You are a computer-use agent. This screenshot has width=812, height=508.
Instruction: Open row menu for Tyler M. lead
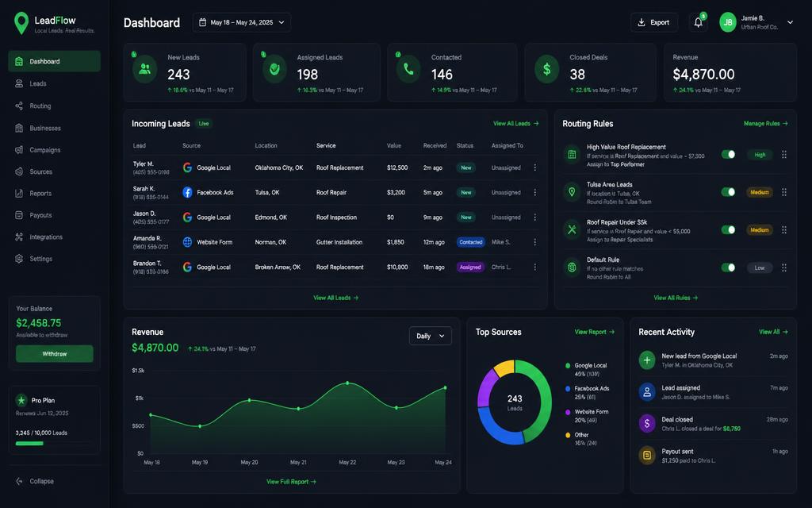pyautogui.click(x=535, y=167)
